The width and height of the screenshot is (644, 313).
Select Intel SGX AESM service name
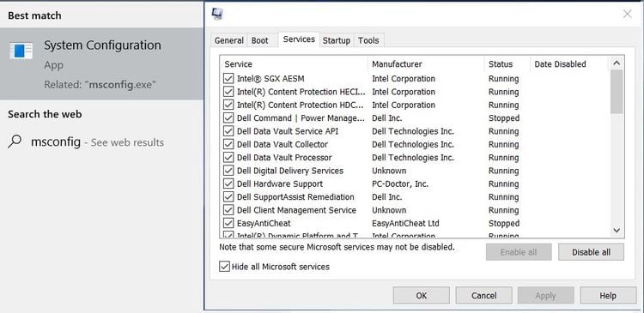click(270, 78)
